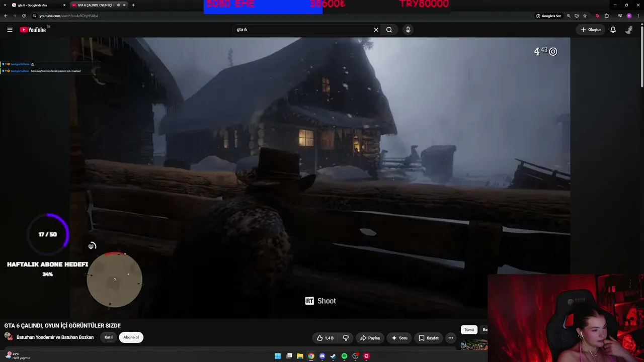Screen dimensions: 644x362
Task: Open the YouTube account avatar menu
Action: (629, 30)
